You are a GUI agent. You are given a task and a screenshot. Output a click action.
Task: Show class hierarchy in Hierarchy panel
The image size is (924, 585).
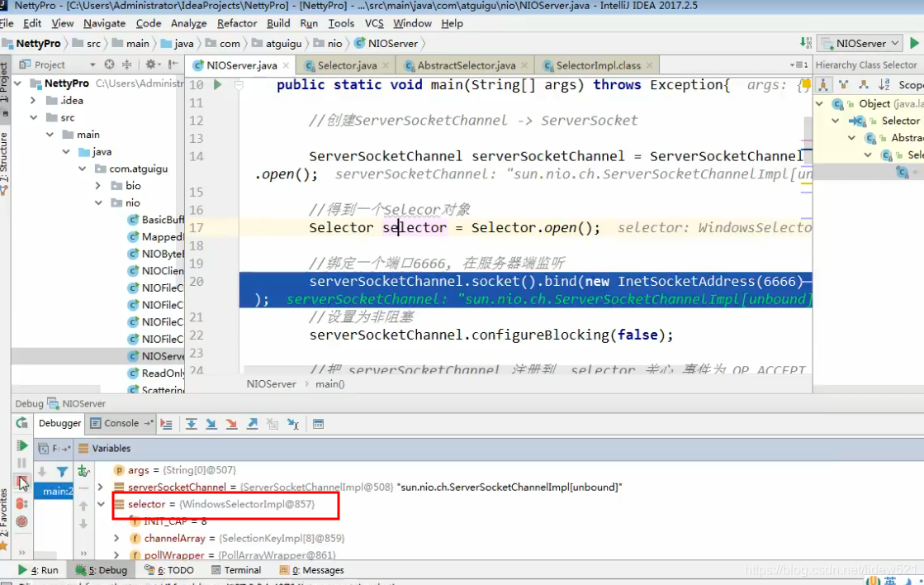[823, 85]
